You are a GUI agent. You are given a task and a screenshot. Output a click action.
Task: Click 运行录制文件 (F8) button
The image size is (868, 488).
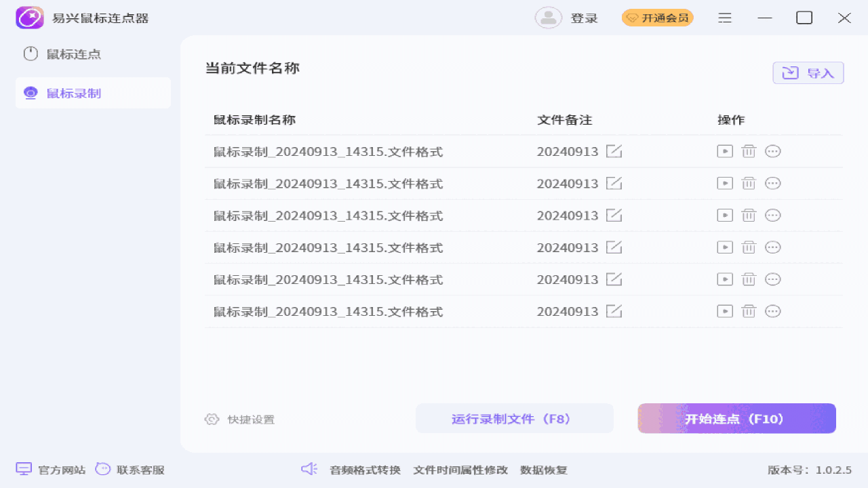click(x=514, y=419)
